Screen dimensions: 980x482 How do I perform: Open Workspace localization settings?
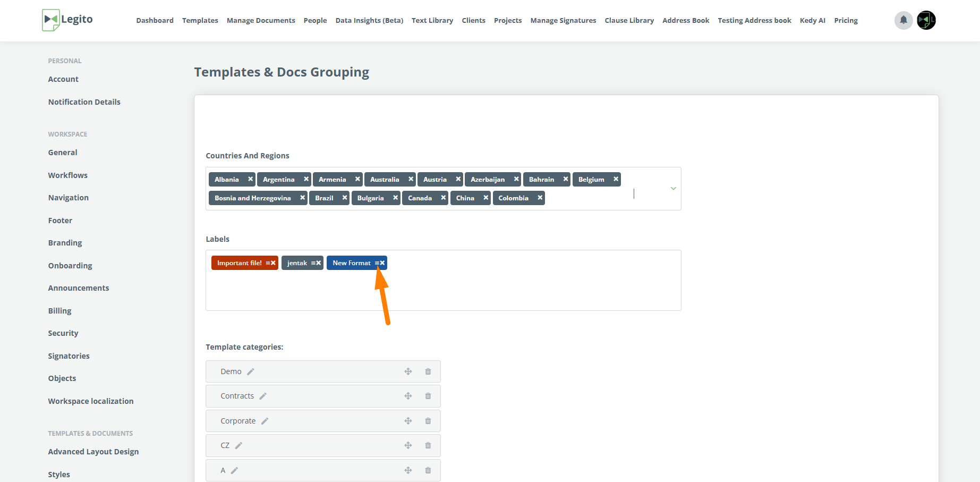pos(91,401)
